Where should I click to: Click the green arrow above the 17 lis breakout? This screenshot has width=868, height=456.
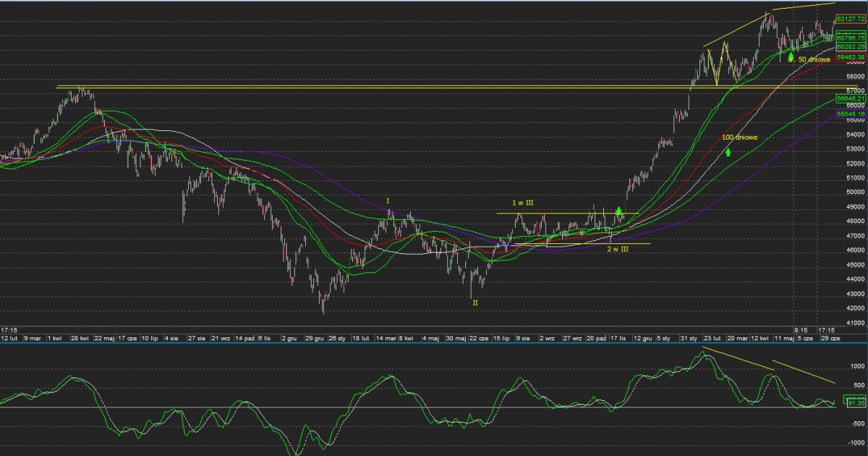pyautogui.click(x=618, y=213)
